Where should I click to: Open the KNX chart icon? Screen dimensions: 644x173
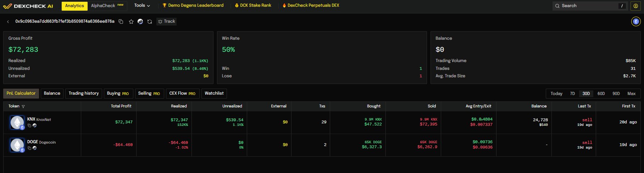(34, 125)
